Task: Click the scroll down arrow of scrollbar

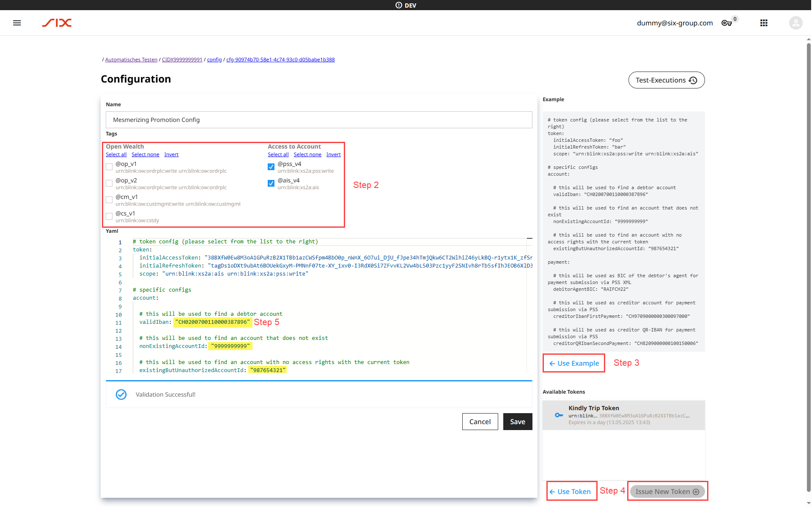Action: click(809, 503)
